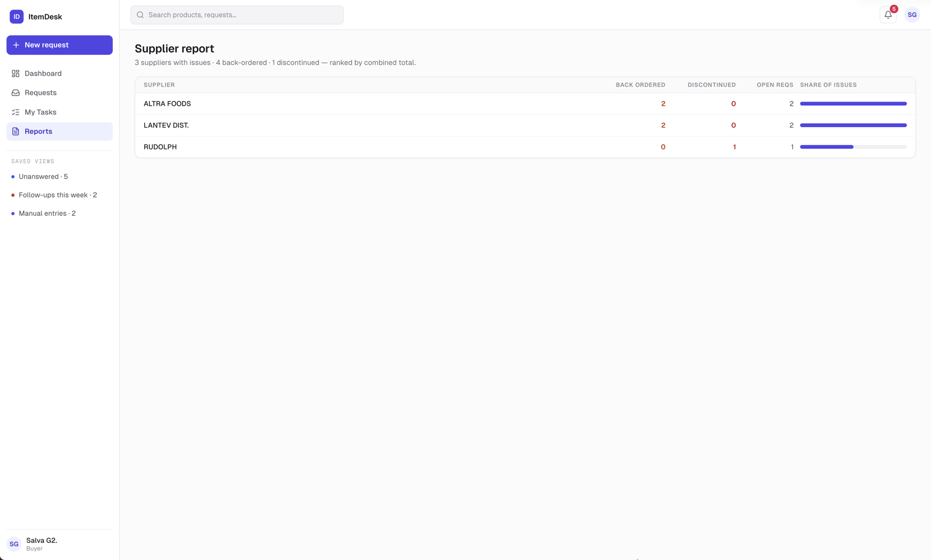Click the SHARE OF ISSUES column header
931x560 pixels.
[x=828, y=85]
